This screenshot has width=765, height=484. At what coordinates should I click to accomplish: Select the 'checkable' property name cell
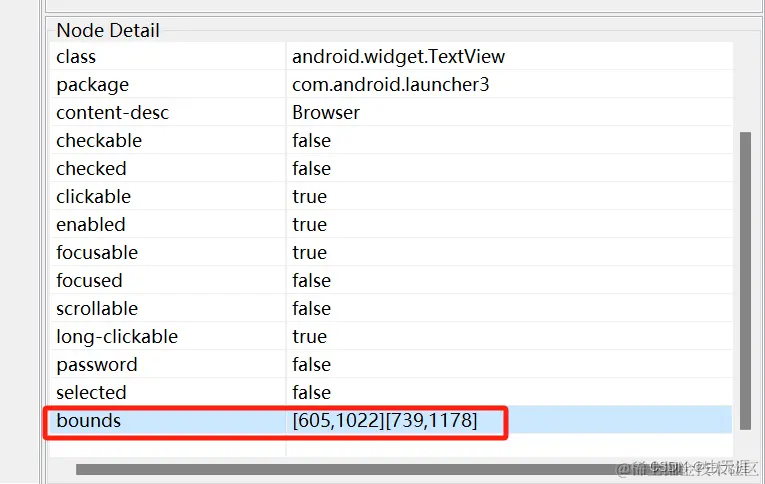click(168, 141)
